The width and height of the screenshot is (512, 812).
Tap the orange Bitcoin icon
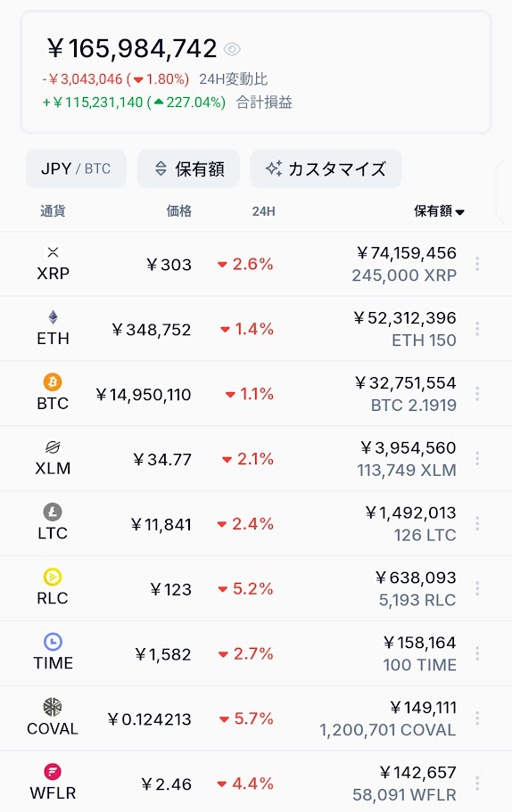(x=53, y=382)
